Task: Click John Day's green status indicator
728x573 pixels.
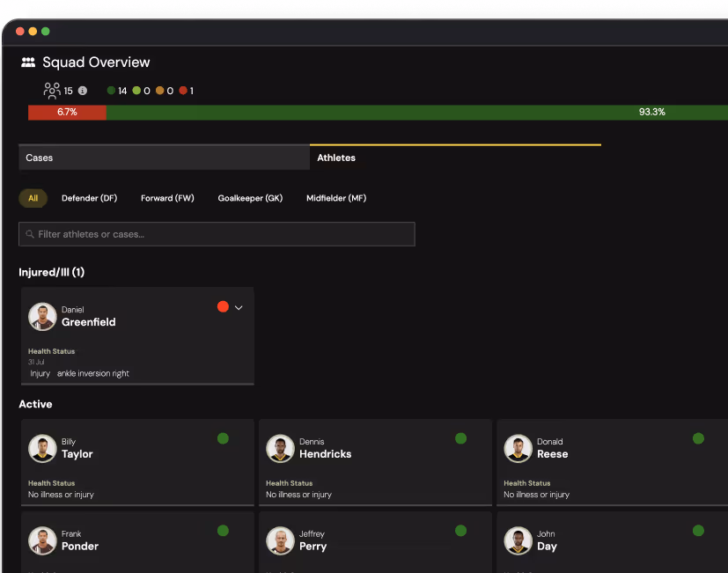Action: pos(698,531)
